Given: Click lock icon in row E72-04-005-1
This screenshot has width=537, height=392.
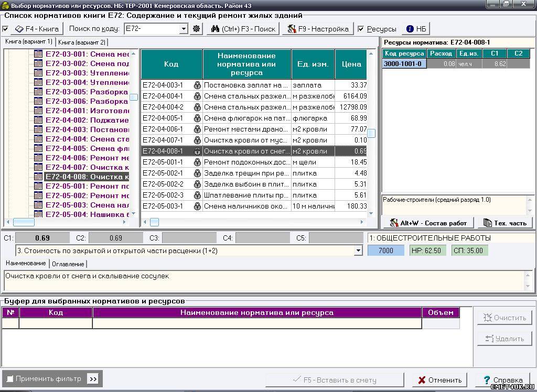Looking at the screenshot, I should [197, 118].
